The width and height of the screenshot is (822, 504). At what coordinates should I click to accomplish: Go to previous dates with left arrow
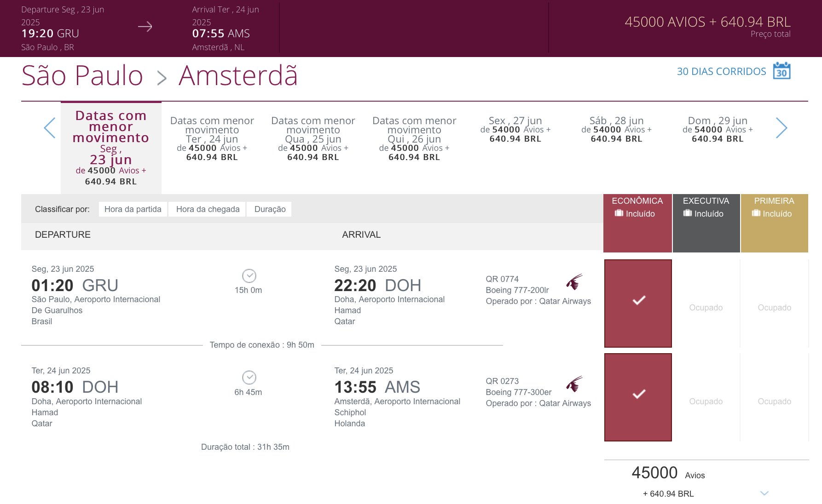tap(50, 128)
